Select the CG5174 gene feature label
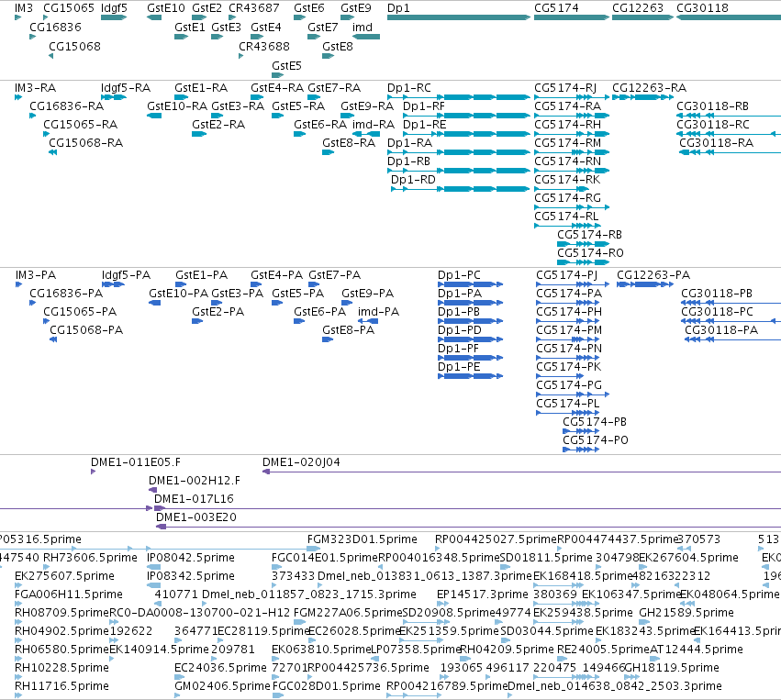 click(x=556, y=8)
